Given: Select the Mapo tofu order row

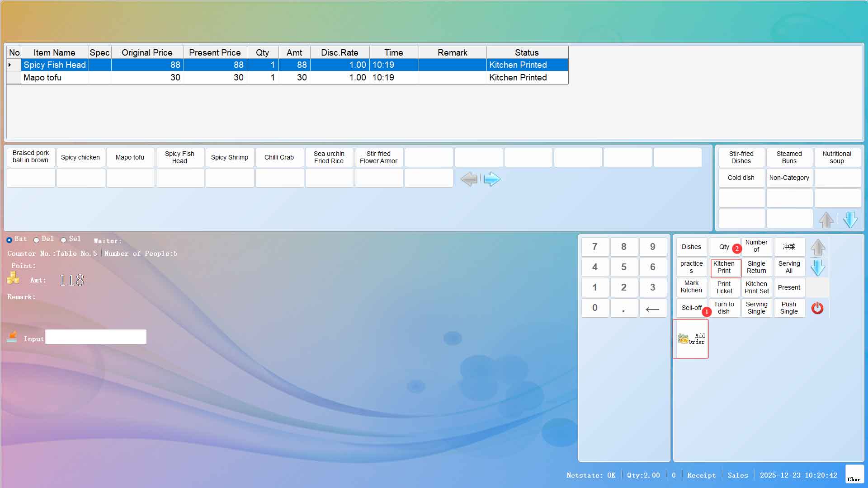Looking at the screenshot, I should coord(42,78).
